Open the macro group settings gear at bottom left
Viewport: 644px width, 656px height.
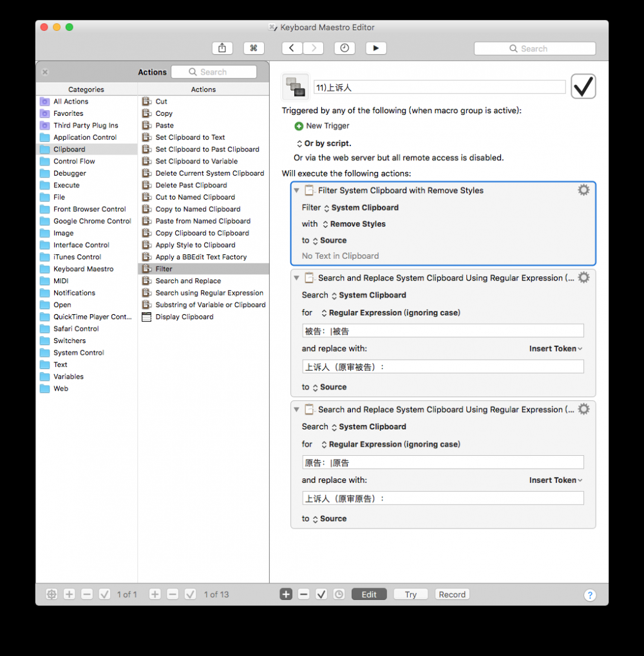coord(51,594)
